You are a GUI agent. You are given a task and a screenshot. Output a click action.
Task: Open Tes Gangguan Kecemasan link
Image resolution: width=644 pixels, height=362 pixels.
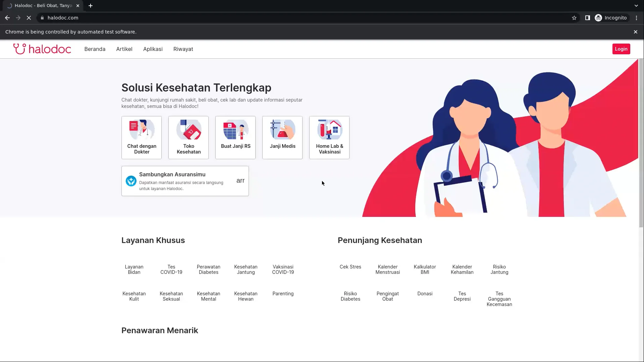click(499, 299)
